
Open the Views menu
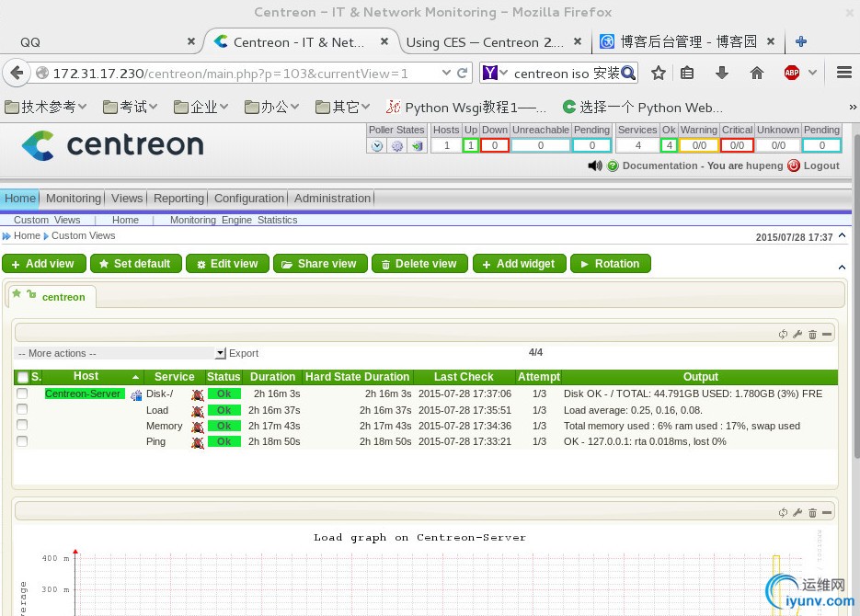pos(127,199)
